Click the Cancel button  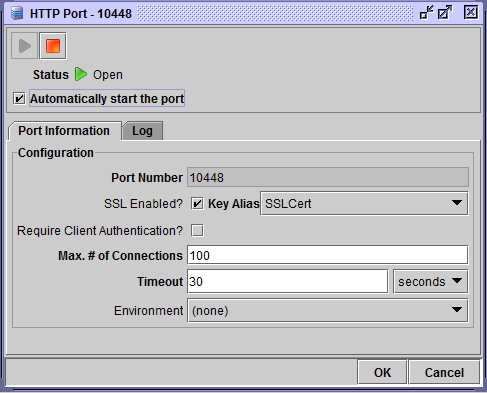[444, 372]
